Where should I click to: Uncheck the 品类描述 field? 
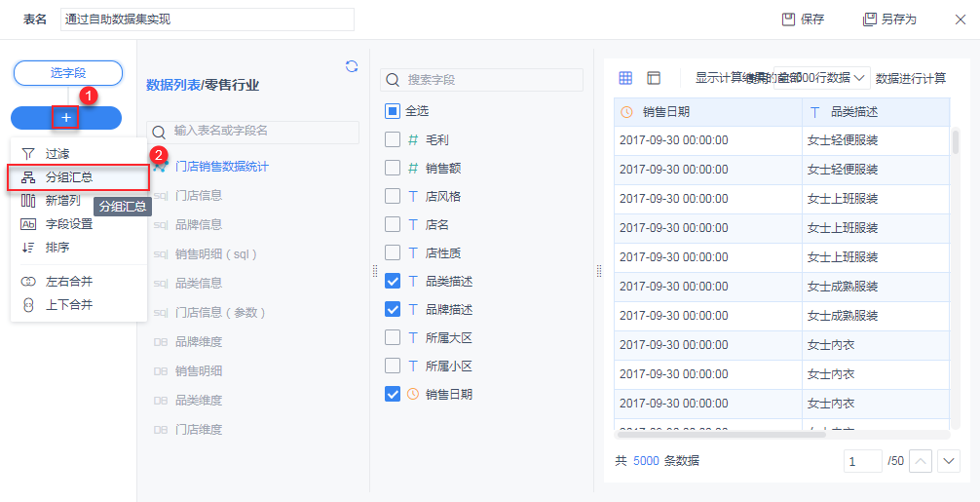point(393,282)
